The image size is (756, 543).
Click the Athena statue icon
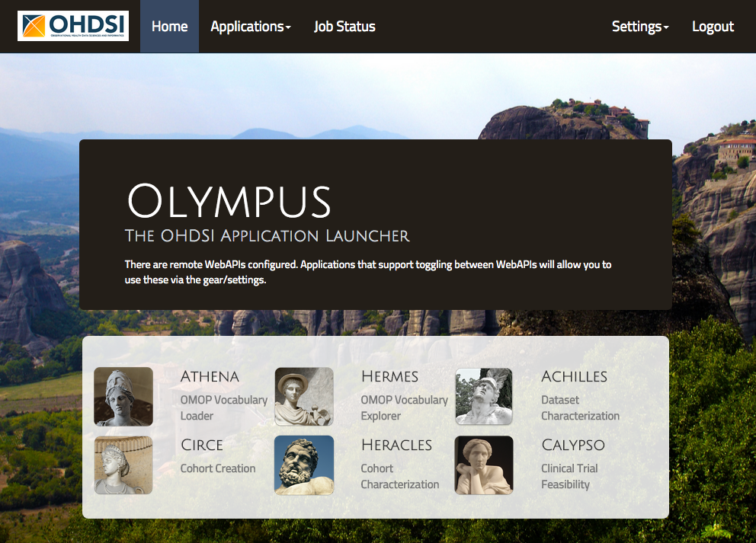point(123,396)
